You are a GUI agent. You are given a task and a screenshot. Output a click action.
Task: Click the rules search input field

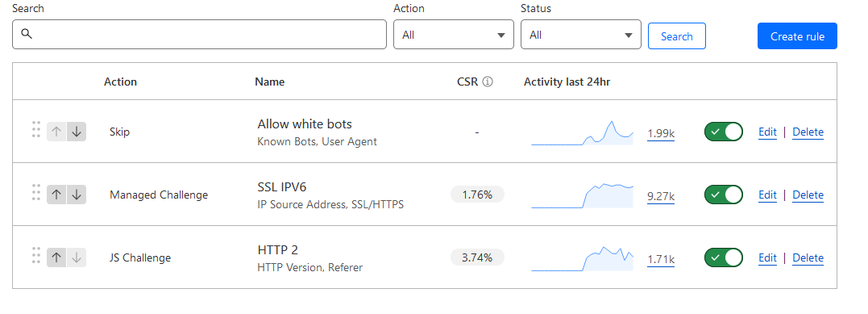[x=199, y=35]
